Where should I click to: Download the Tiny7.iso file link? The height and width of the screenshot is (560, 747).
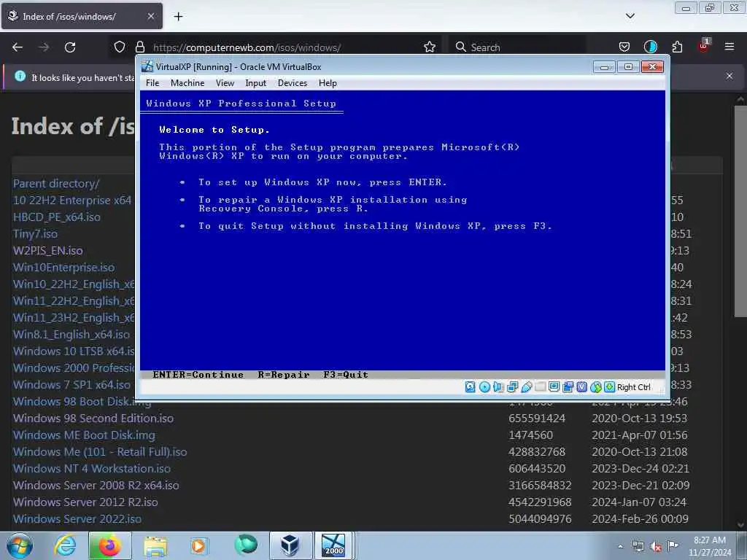tap(35, 234)
